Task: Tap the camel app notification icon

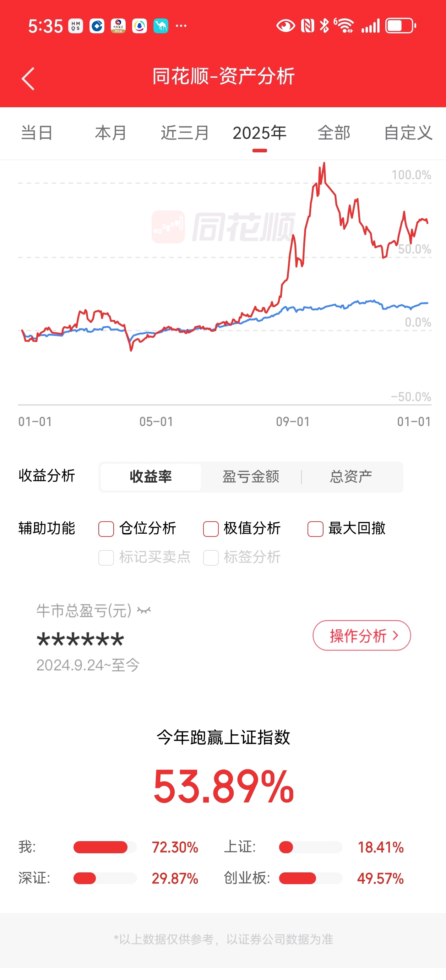Action: (161, 26)
